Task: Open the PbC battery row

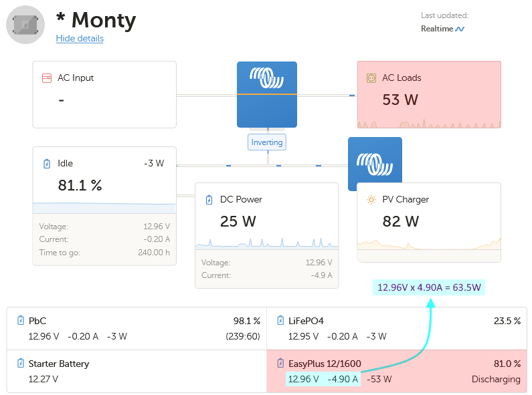Action: (137, 328)
